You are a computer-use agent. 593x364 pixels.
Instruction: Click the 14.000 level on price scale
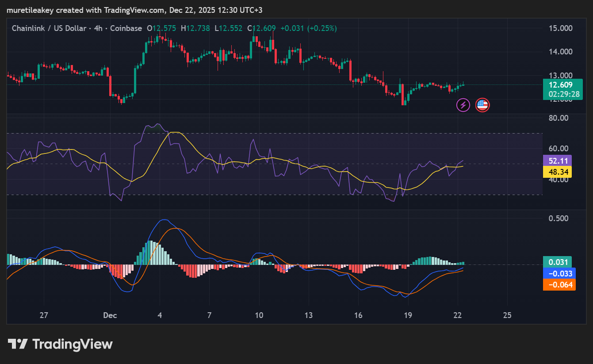pos(560,52)
